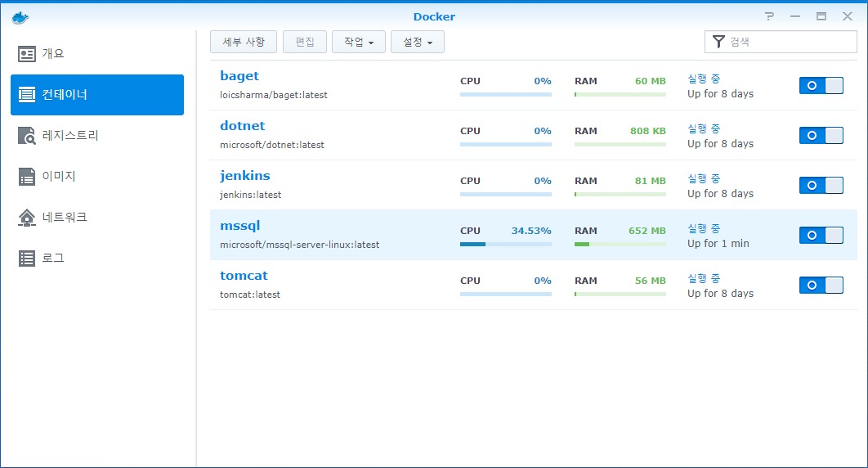Viewport: 868px width, 468px height.
Task: Click the Docker whale logo icon
Action: pos(20,18)
